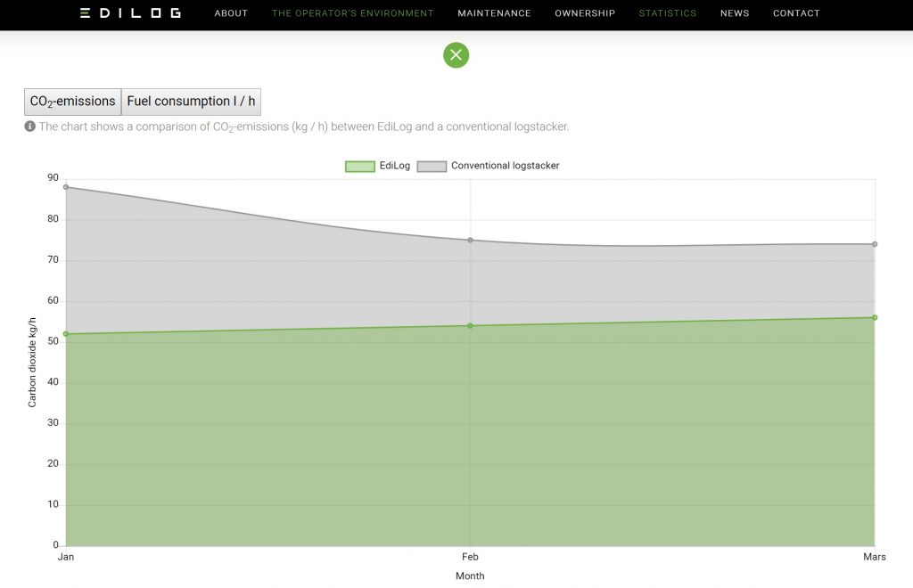Viewport: 913px width, 588px height.
Task: Click Conventional logstacker point for Jan
Action: point(66,187)
